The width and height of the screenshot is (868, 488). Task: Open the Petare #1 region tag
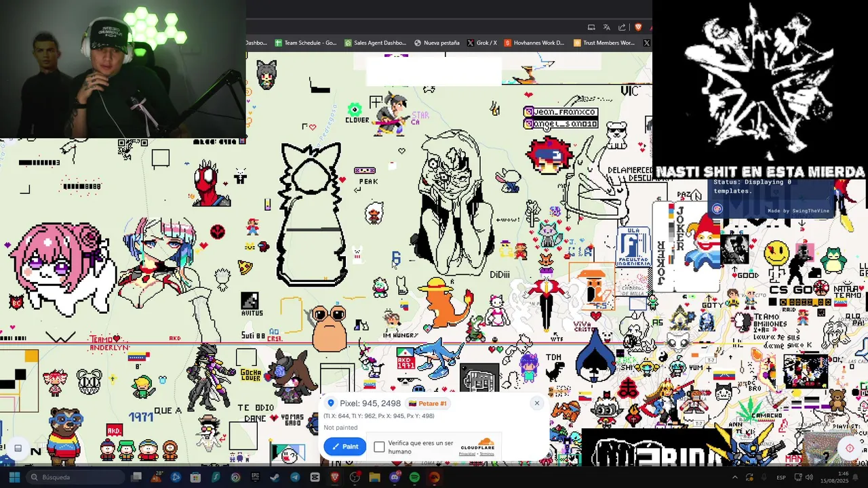(428, 403)
